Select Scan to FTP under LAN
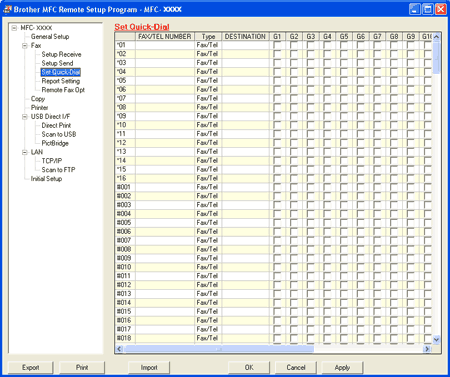The image size is (450, 377). tap(58, 170)
